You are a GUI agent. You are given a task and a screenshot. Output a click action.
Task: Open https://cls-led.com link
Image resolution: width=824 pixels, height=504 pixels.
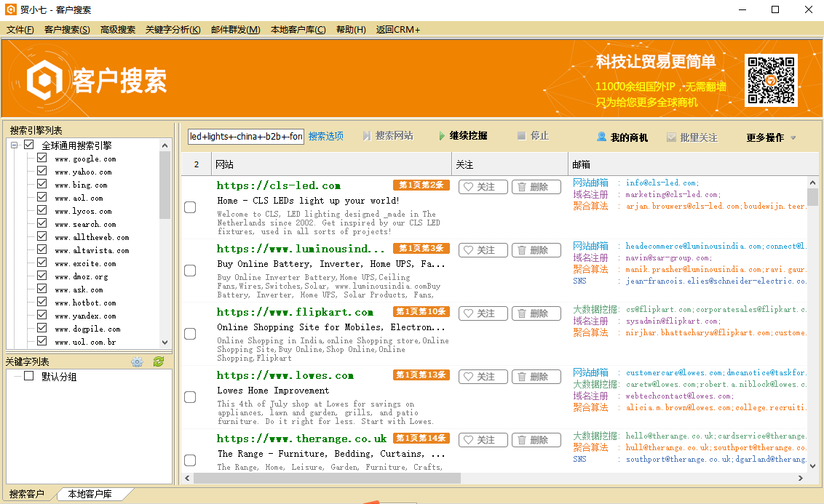(279, 185)
